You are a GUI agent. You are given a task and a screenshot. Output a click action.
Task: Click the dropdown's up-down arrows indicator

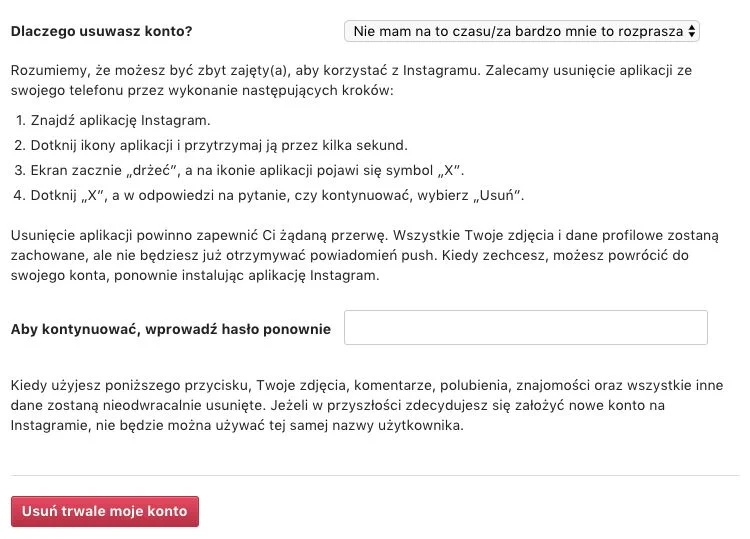(692, 31)
